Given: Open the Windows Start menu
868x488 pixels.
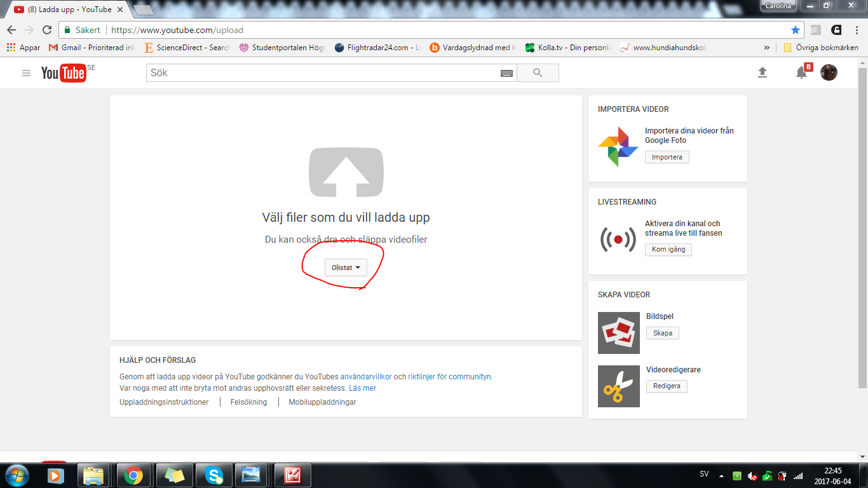Looking at the screenshot, I should (x=16, y=475).
